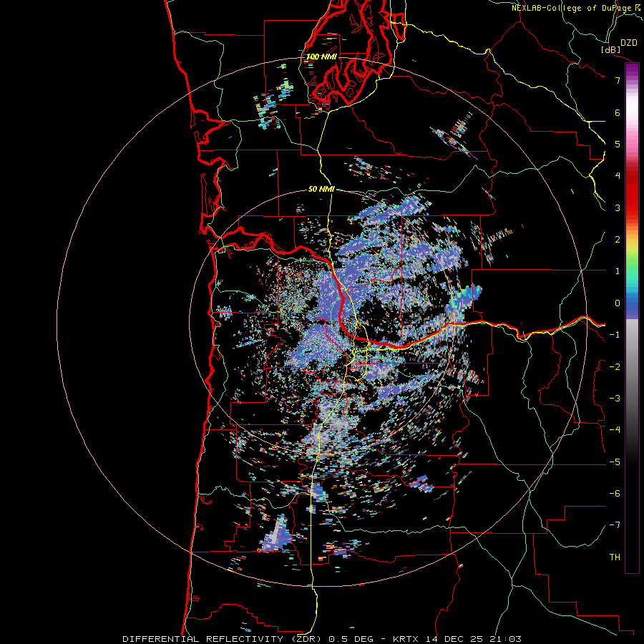Click the 50 NMI range ring label

(x=321, y=189)
